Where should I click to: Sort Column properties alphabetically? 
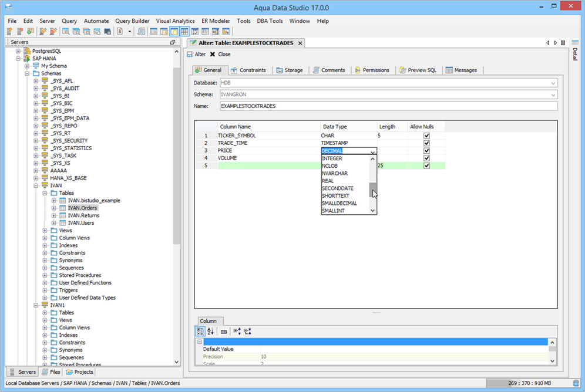click(x=210, y=331)
